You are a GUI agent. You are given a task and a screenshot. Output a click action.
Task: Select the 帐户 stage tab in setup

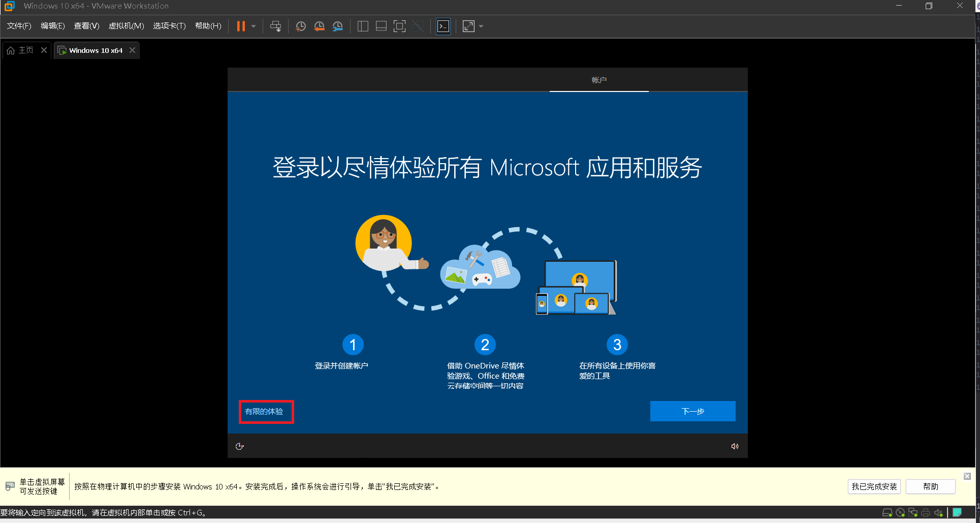click(x=599, y=80)
